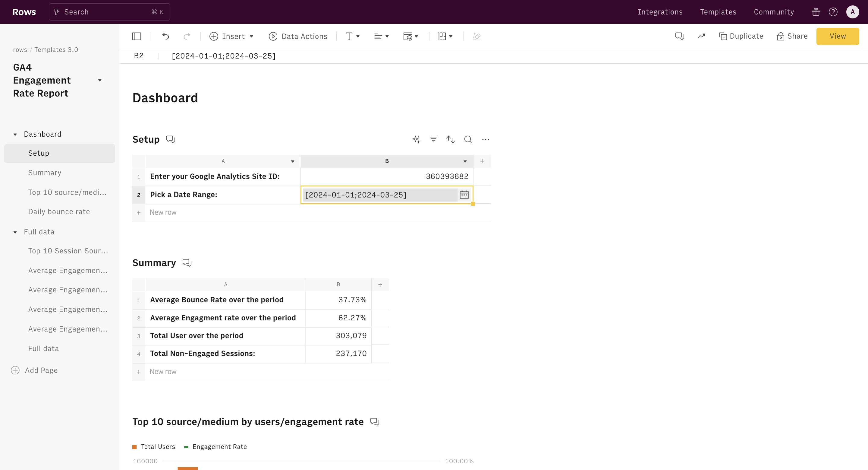The width and height of the screenshot is (868, 470).
Task: Open the date picker calendar icon
Action: tap(464, 195)
